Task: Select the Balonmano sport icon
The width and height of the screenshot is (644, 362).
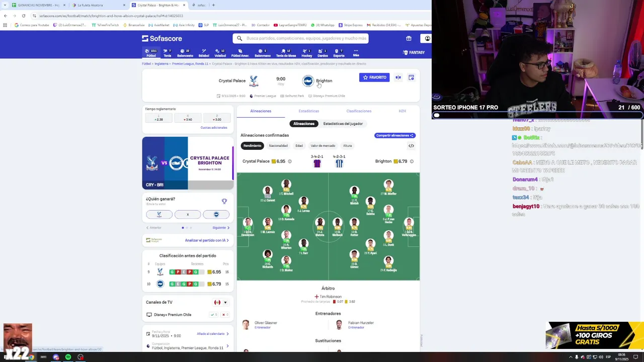Action: click(262, 53)
